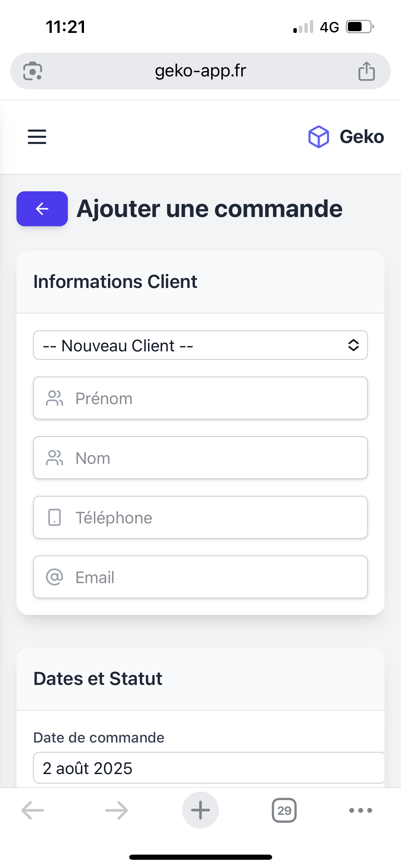Image resolution: width=401 pixels, height=868 pixels.
Task: Click the purple back arrow button
Action: [42, 209]
